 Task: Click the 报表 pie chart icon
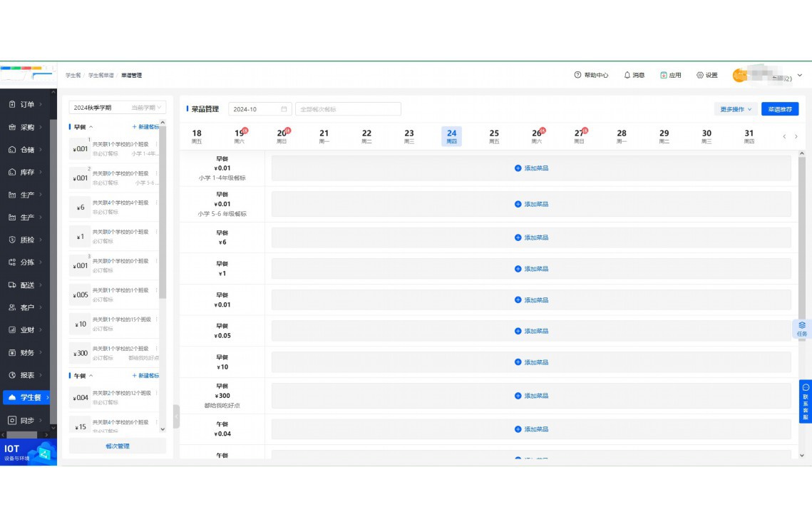(12, 375)
